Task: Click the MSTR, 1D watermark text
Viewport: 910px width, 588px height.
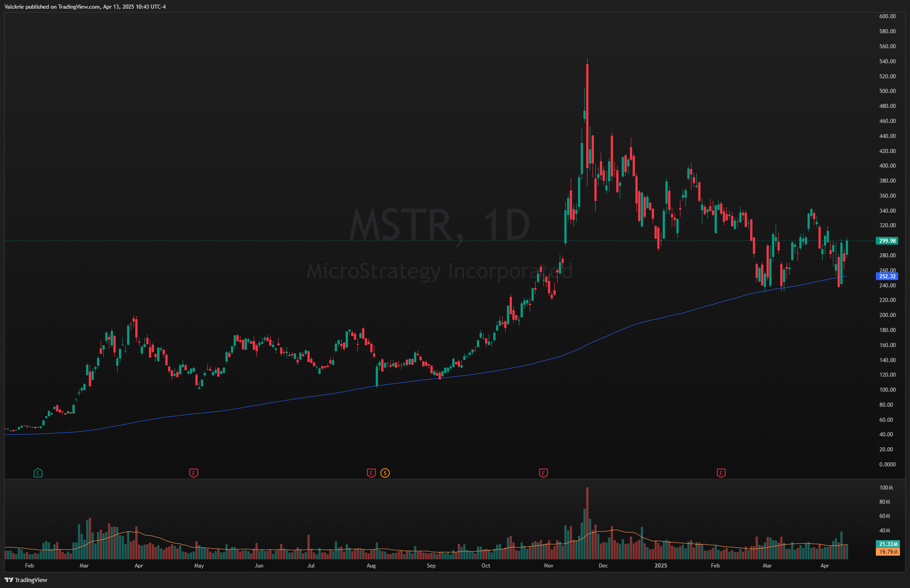Action: coord(440,224)
